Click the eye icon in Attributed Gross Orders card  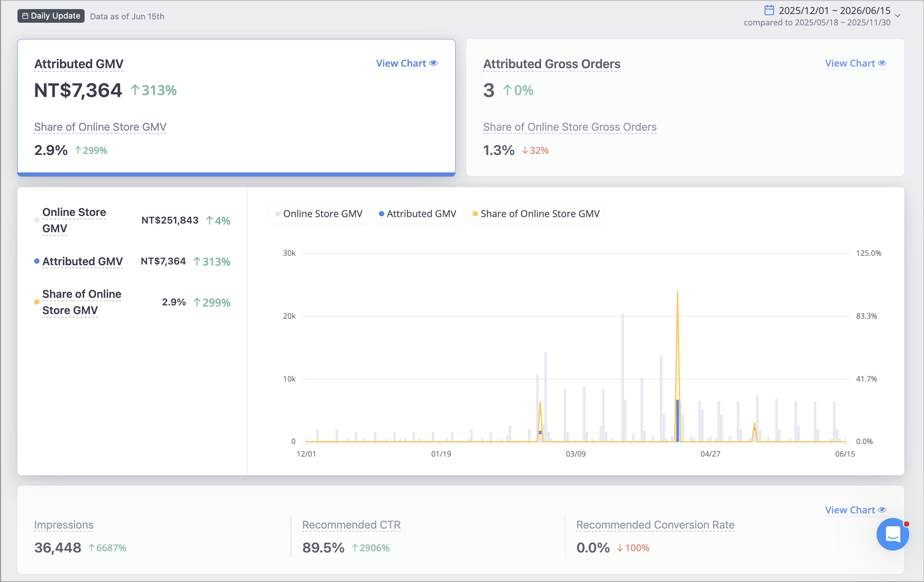pos(882,63)
